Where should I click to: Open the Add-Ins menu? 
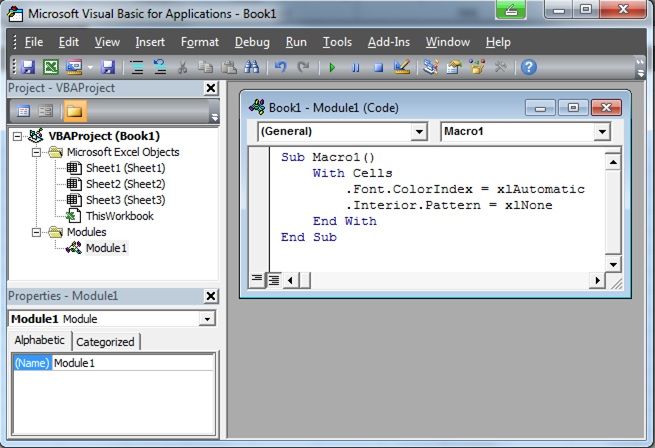pos(389,42)
